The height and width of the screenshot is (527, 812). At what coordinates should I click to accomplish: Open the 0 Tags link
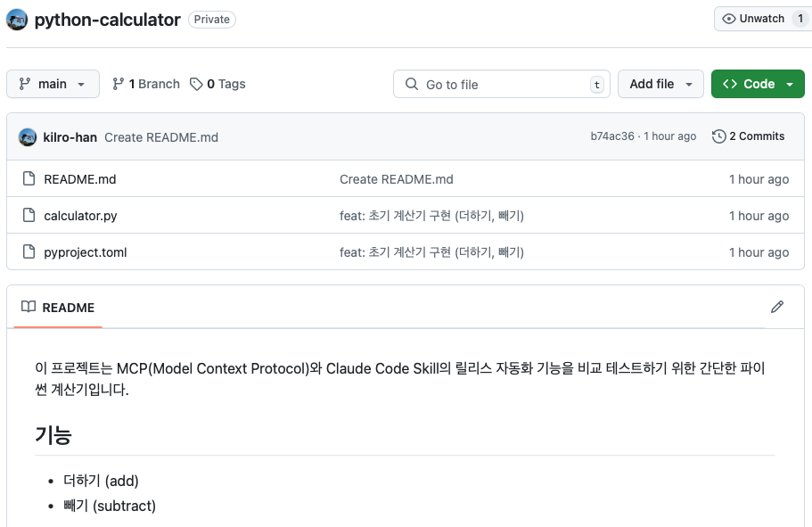217,84
